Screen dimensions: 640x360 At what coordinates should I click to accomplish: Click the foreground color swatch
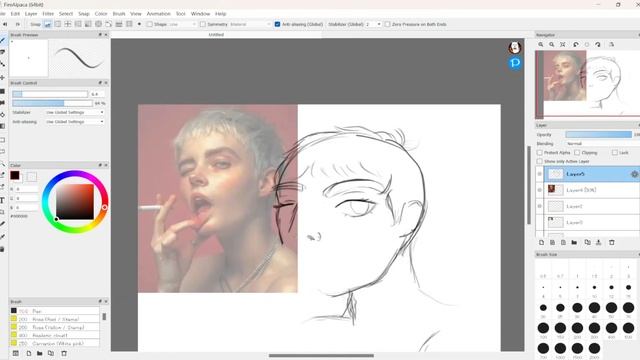click(x=15, y=176)
